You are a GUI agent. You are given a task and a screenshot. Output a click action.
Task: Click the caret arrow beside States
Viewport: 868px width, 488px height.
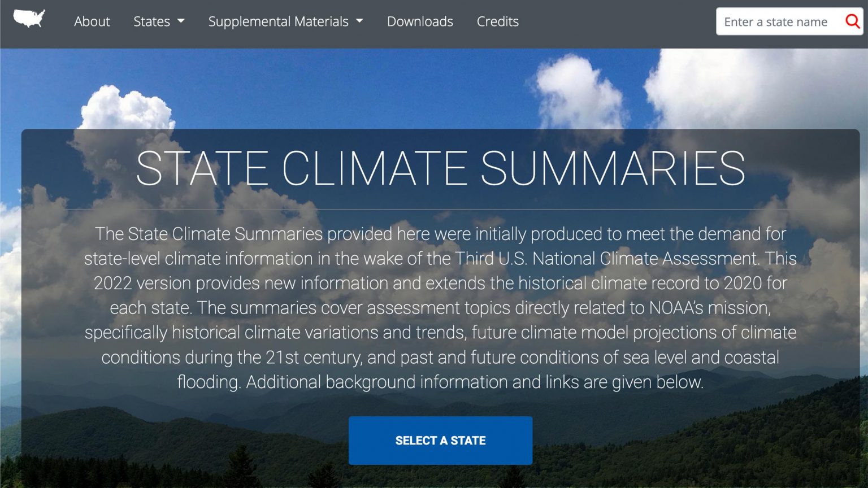pyautogui.click(x=181, y=21)
